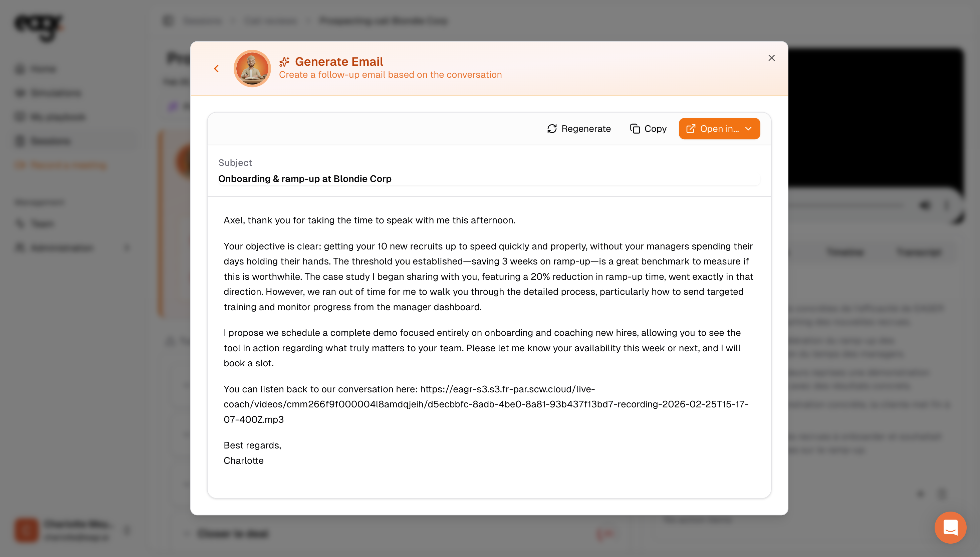980x557 pixels.
Task: Click the back arrow in Generate Email header
Action: point(216,68)
